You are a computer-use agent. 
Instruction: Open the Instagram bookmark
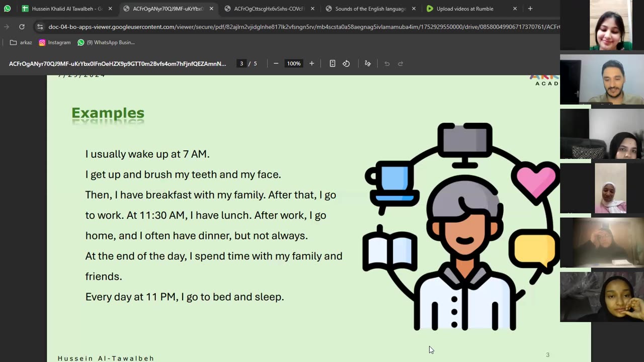click(x=55, y=42)
